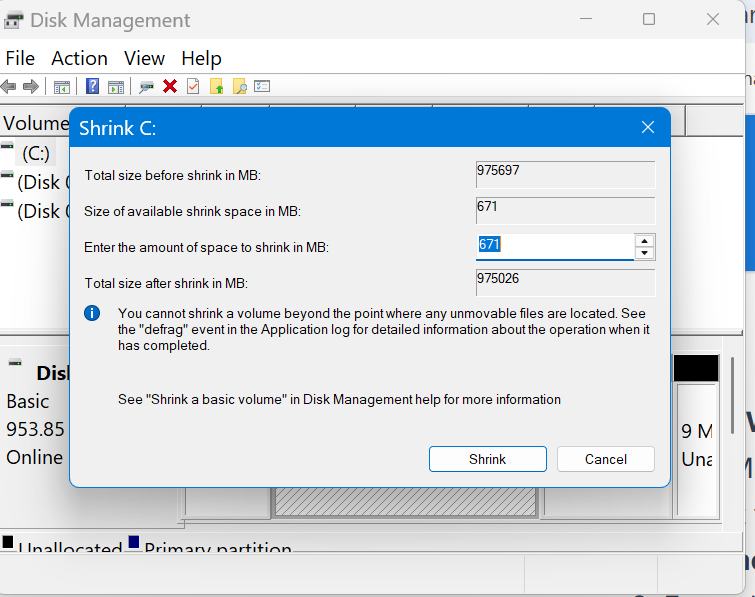Click the folder with magnifier icon

[240, 87]
